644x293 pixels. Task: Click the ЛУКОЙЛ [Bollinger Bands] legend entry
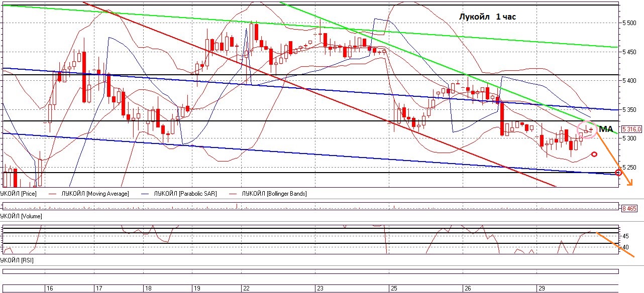(x=274, y=194)
